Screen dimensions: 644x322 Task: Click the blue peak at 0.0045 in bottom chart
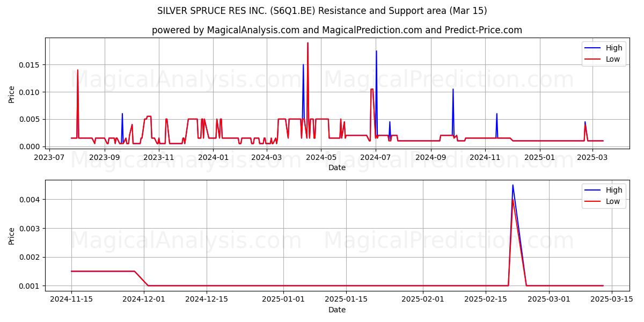tap(513, 185)
